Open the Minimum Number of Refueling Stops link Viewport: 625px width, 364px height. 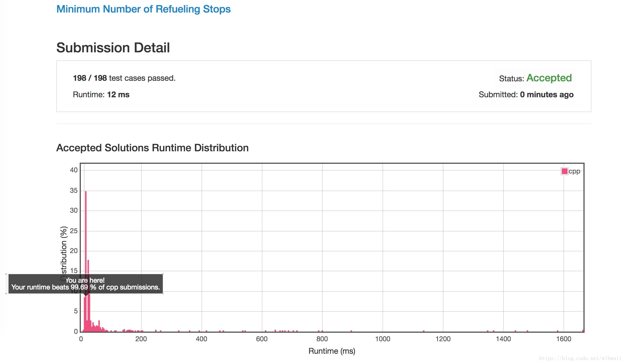pyautogui.click(x=143, y=9)
